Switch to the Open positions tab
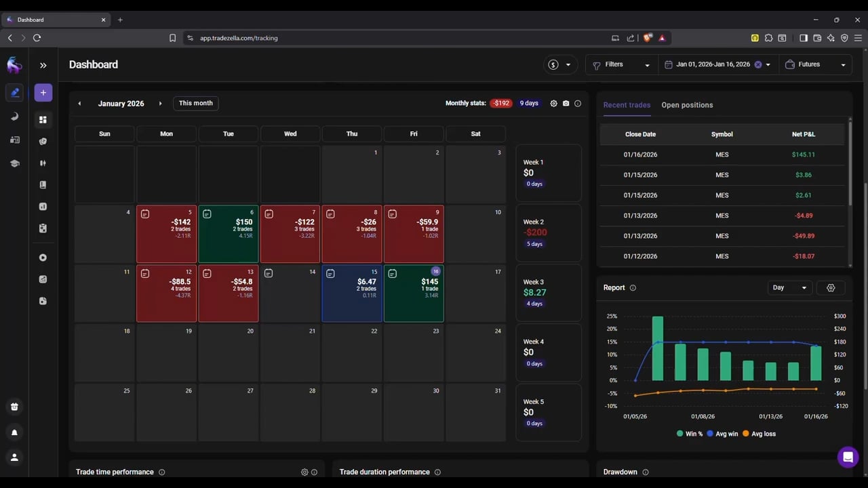868x488 pixels. (687, 105)
